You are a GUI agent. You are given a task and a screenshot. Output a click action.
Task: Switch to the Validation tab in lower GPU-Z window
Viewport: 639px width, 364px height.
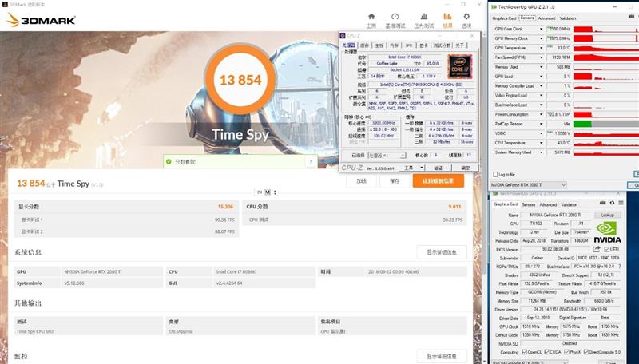point(569,204)
